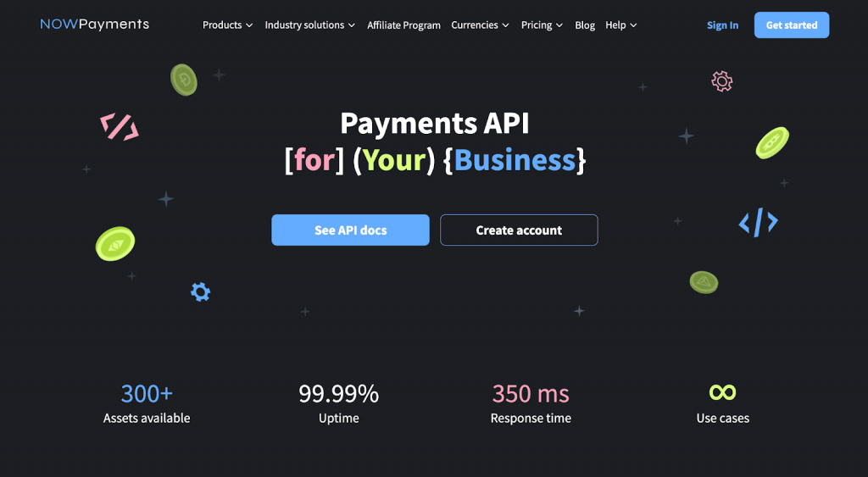Click the Get started button
Viewport: 868px width, 477px height.
click(x=791, y=25)
